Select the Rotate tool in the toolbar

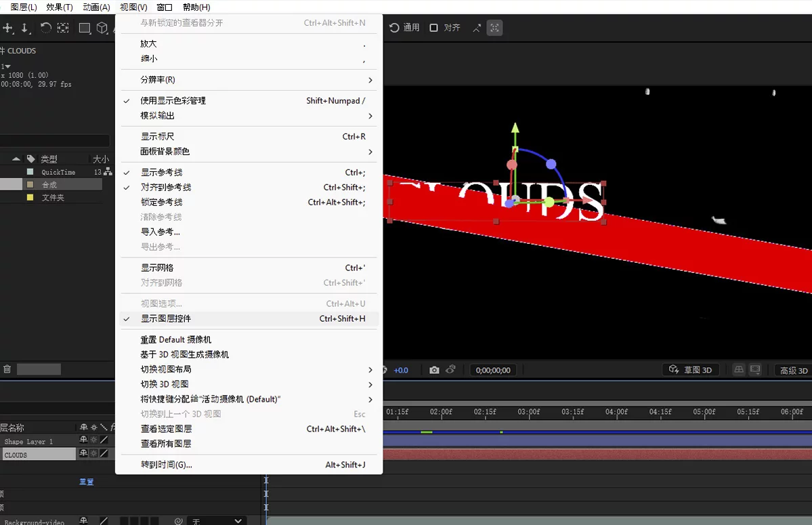point(46,28)
